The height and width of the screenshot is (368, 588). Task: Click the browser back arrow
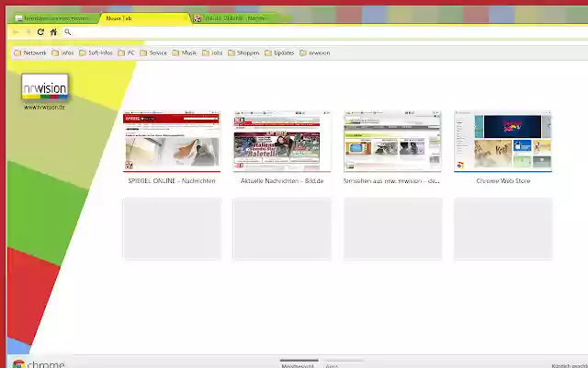click(16, 32)
